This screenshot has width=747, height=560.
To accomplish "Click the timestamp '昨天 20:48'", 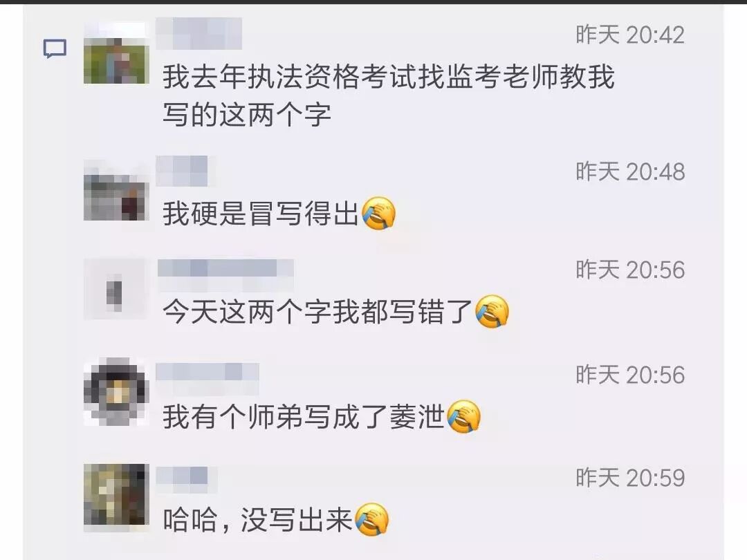I will pyautogui.click(x=630, y=172).
